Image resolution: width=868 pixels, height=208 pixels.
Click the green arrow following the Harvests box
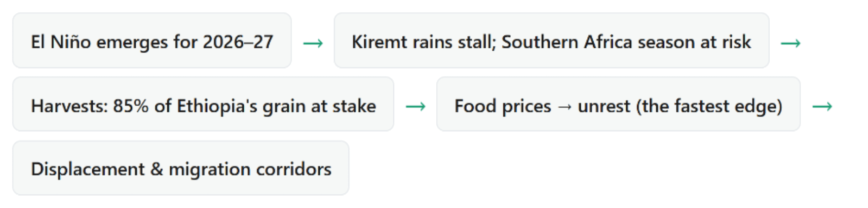(415, 106)
